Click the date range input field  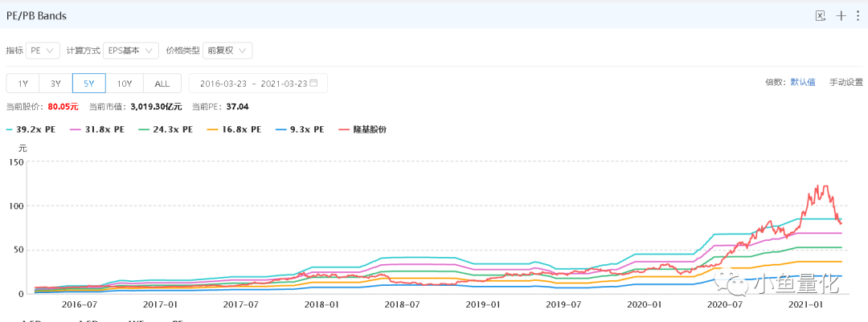pos(258,84)
